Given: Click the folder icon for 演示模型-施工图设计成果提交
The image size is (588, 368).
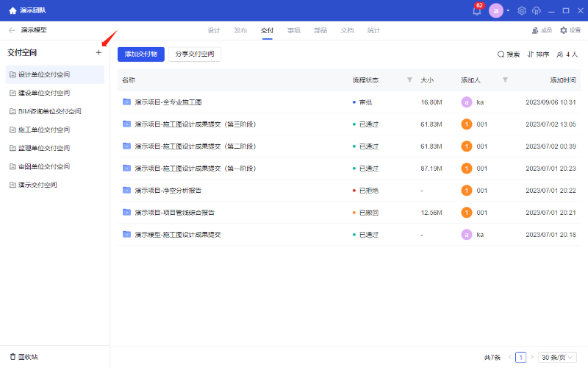Looking at the screenshot, I should coord(126,234).
